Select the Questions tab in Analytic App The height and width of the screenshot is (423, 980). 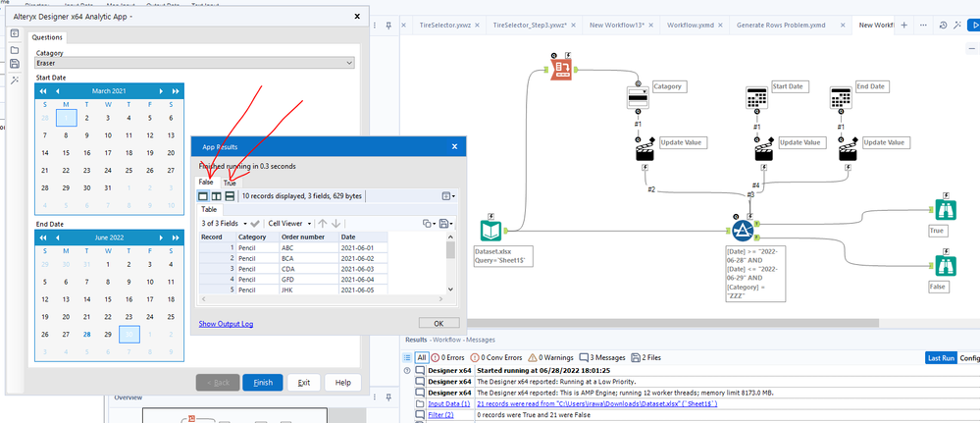coord(46,37)
